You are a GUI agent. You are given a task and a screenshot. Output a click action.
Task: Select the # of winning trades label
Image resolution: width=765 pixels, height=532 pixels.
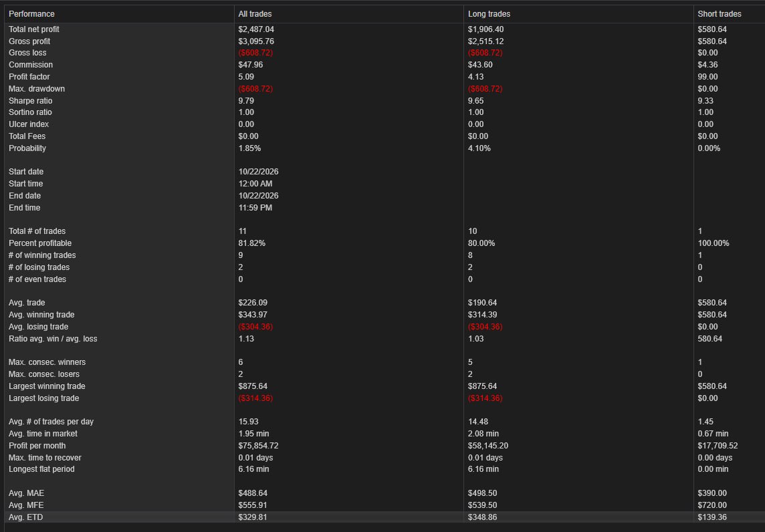(42, 255)
